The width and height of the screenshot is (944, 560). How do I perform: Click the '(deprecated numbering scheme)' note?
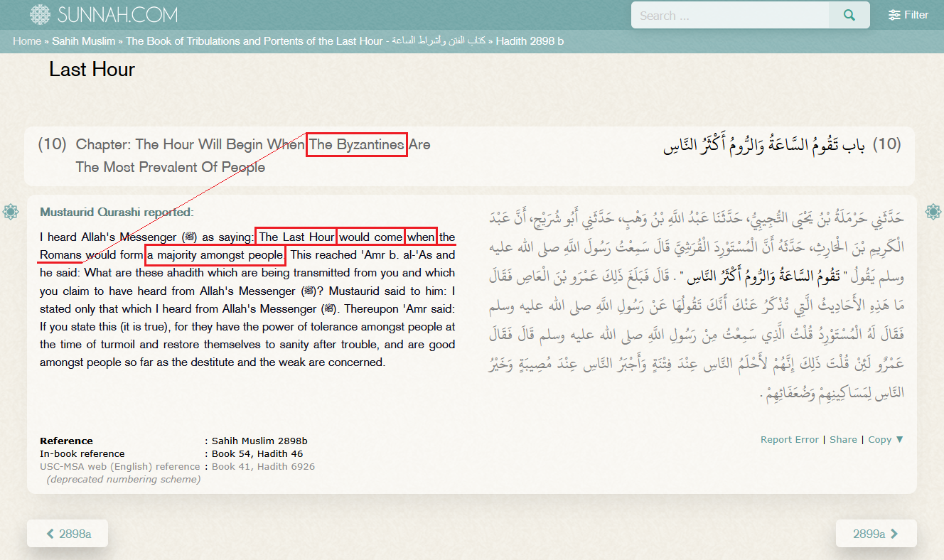[124, 480]
